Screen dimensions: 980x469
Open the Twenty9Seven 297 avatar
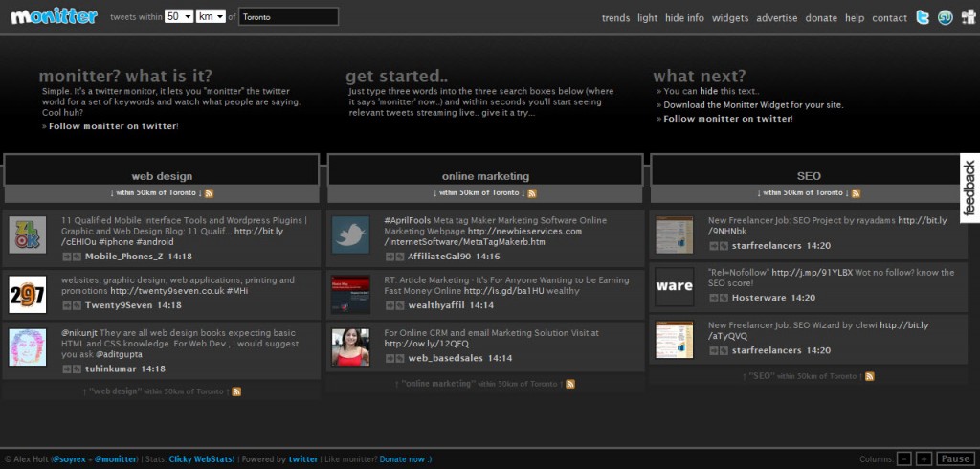tap(28, 294)
